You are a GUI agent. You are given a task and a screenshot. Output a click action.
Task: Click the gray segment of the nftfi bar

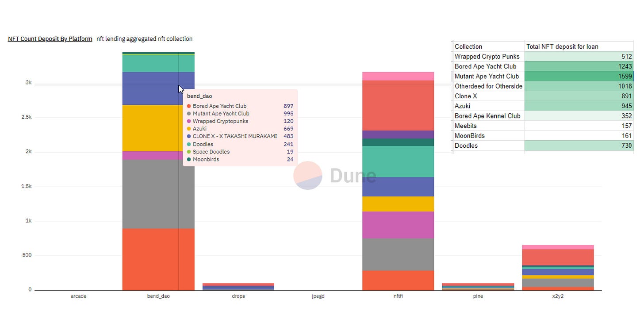pyautogui.click(x=398, y=254)
